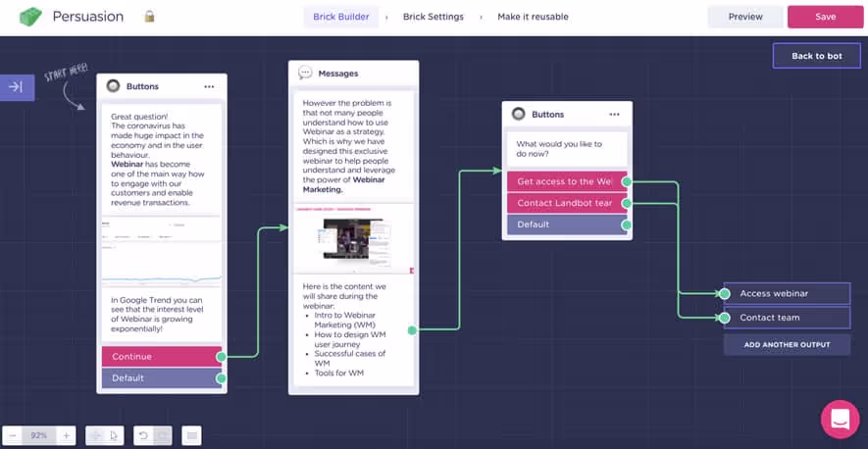
Task: Open the pink chat support bubble
Action: [x=840, y=420]
